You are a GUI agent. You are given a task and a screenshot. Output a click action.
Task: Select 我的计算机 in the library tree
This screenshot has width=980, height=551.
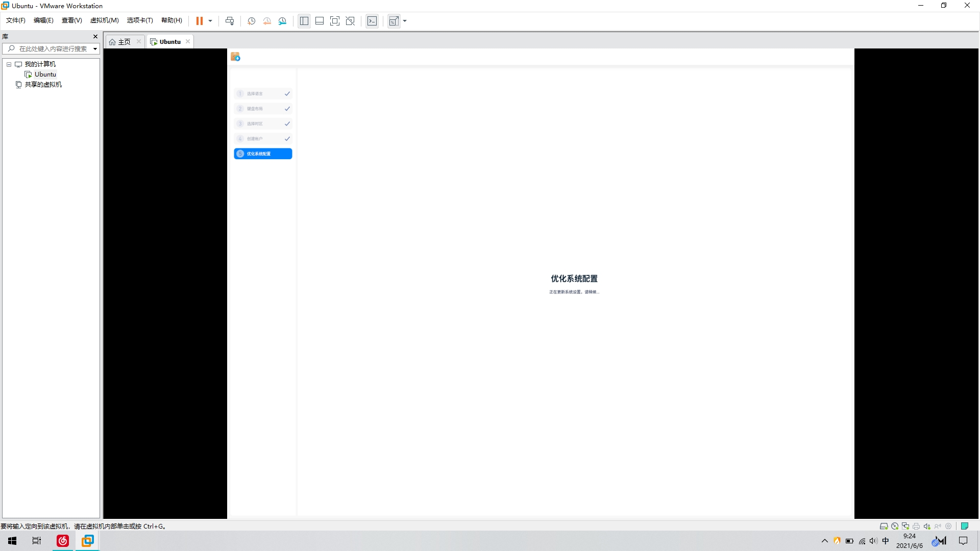(x=40, y=64)
